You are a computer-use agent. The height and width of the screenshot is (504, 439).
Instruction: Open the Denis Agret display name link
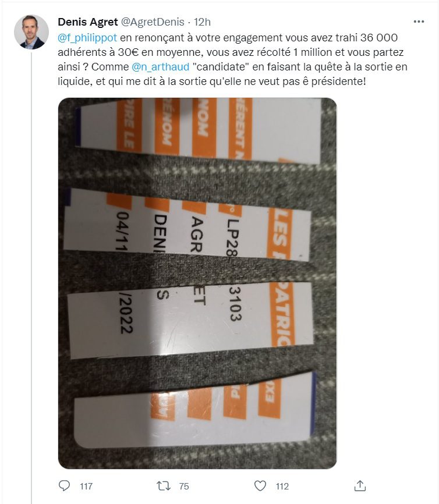click(88, 22)
